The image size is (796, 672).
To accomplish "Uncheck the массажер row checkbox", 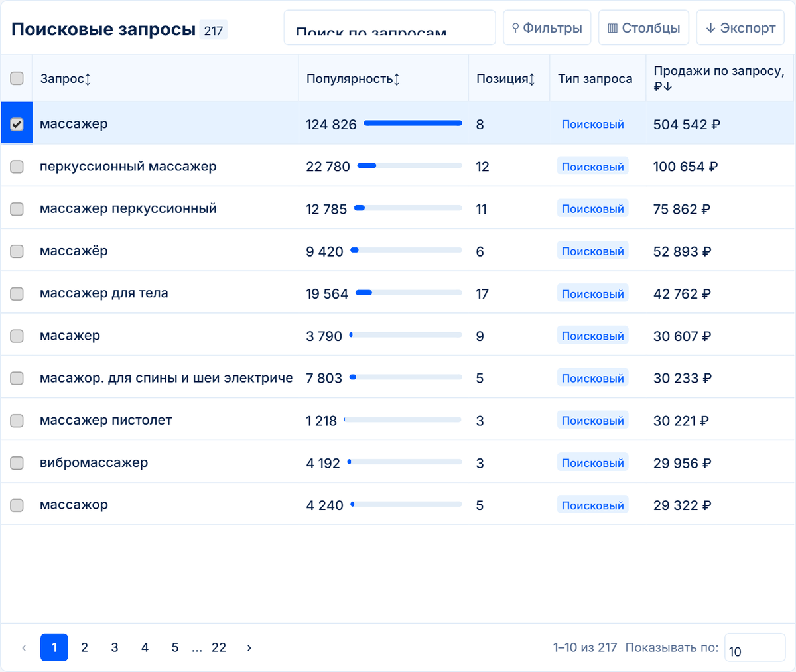I will pyautogui.click(x=17, y=124).
